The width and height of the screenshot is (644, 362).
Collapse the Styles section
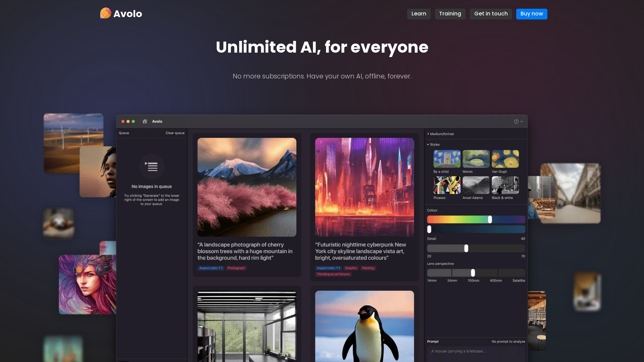[x=433, y=144]
